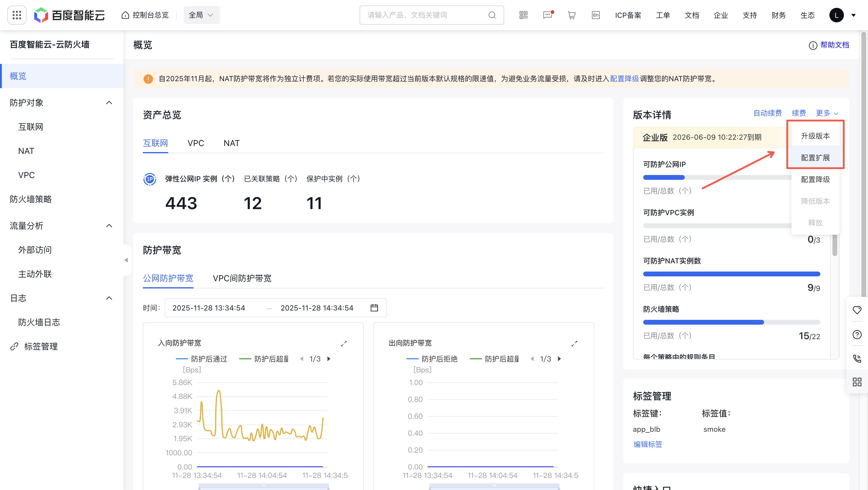Image resolution: width=868 pixels, height=490 pixels.
Task: Open the shopping cart icon
Action: coord(571,15)
